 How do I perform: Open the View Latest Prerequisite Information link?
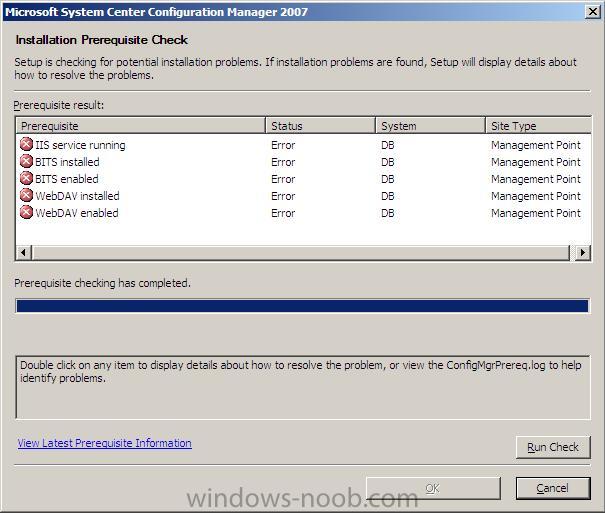[x=105, y=443]
